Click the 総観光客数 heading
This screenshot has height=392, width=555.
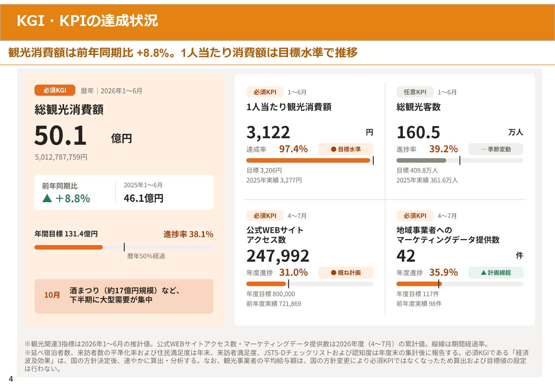pyautogui.click(x=419, y=107)
